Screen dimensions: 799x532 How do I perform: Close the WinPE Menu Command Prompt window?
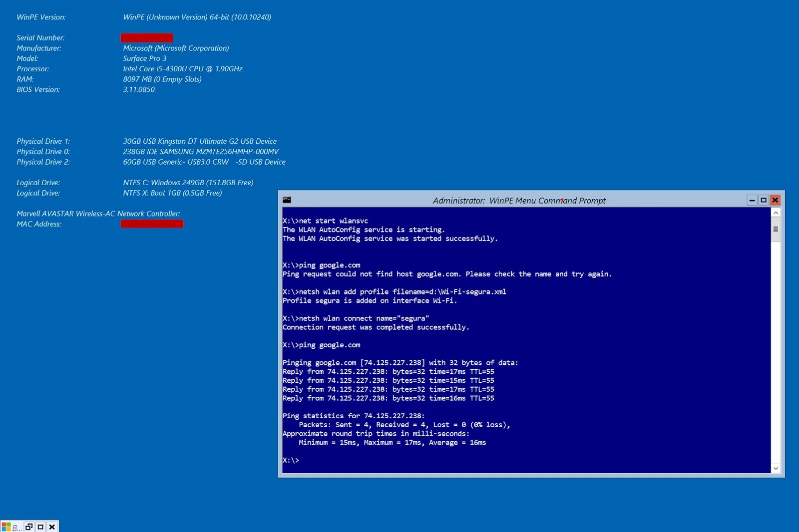point(775,200)
